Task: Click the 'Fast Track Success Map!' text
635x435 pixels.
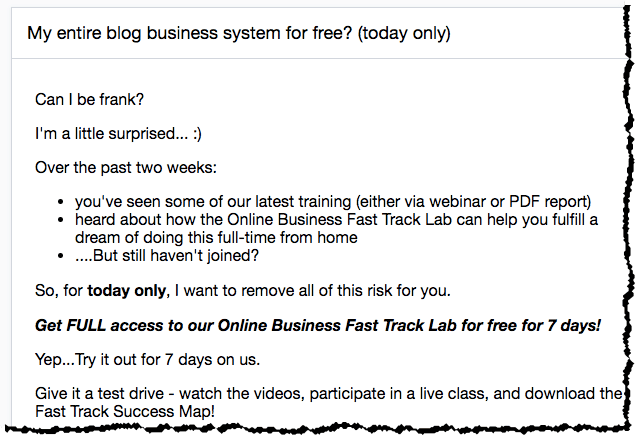Action: point(125,412)
